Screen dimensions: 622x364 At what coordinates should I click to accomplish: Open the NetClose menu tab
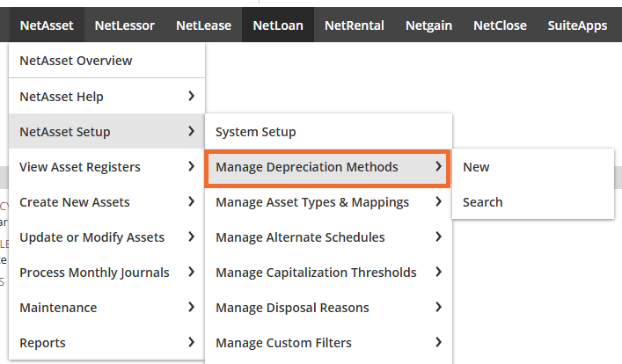coord(500,25)
